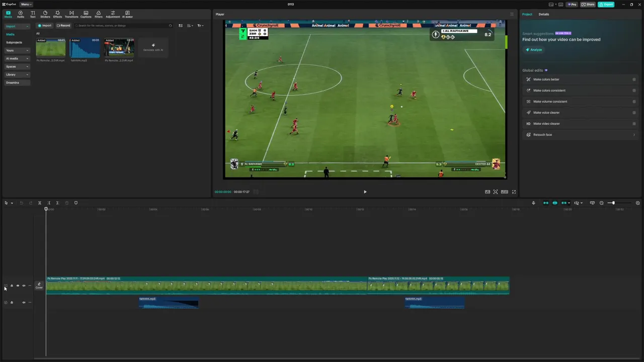The width and height of the screenshot is (644, 362).
Task: Click the Share button
Action: pos(588,4)
